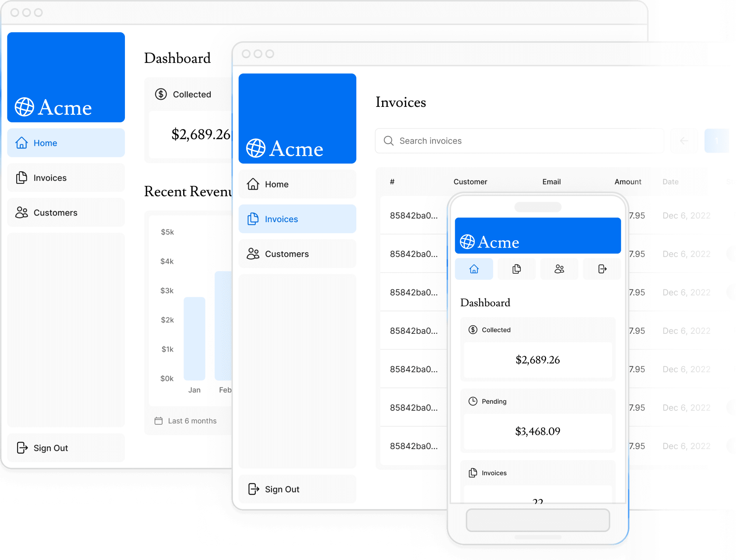Viewport: 737px width, 560px height.
Task: Click the Invoices icon on mobile navbar
Action: (x=516, y=269)
